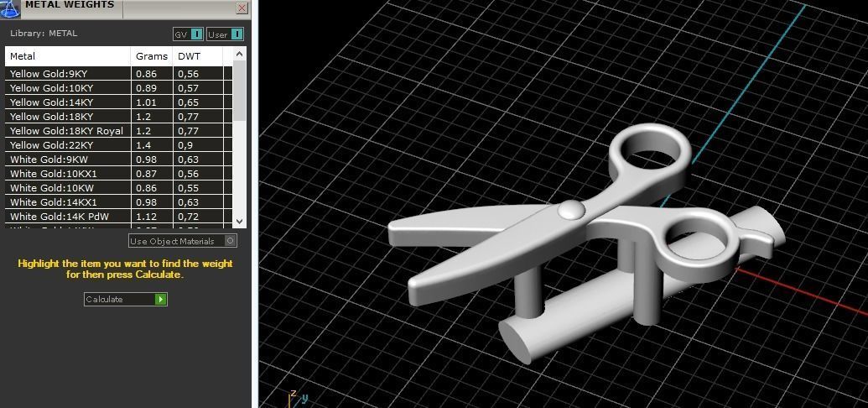Click DWT value 0,55 for White Gold:10KW

[188, 188]
